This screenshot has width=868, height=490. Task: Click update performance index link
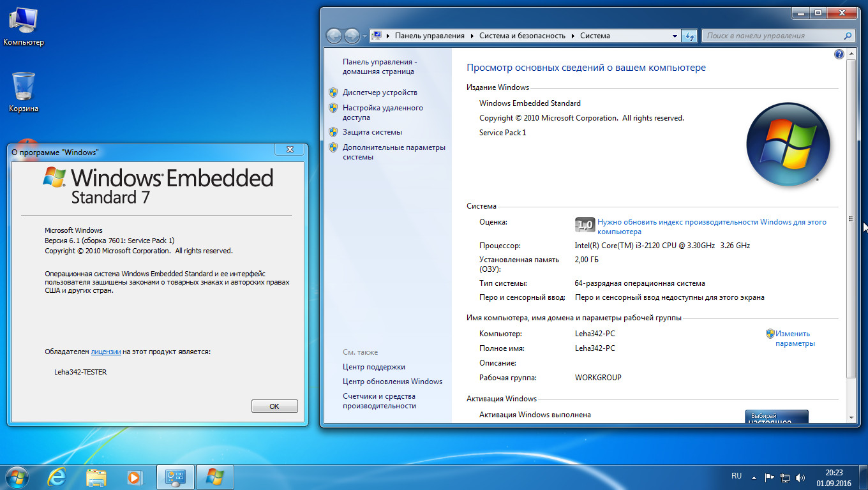[x=712, y=227]
